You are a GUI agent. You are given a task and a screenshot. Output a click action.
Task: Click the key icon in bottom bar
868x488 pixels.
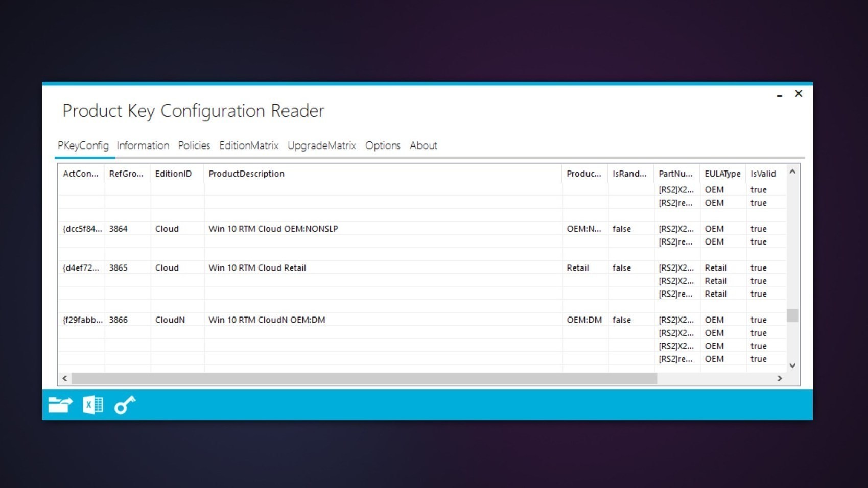pos(125,405)
